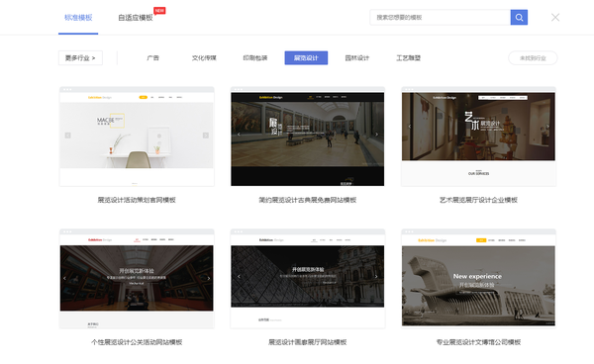Screen dimensions: 594x364
Task: Click the blue search magnifier icon
Action: click(x=519, y=18)
